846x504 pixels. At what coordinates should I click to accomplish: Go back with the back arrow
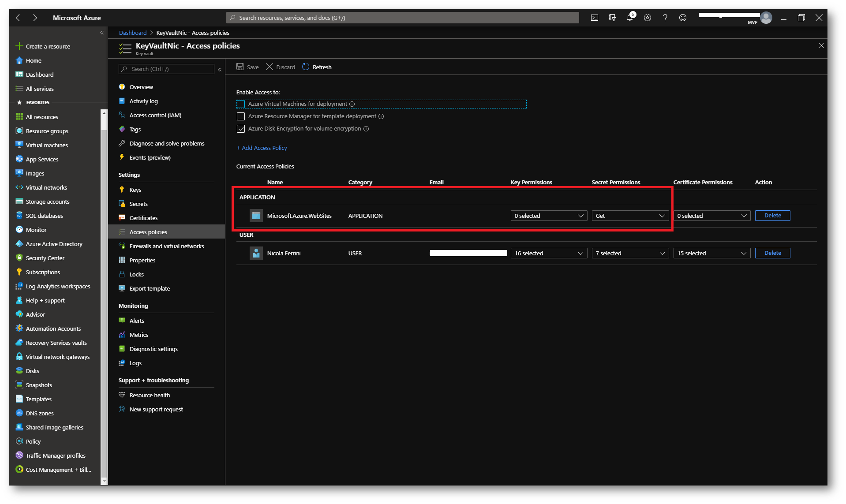18,18
